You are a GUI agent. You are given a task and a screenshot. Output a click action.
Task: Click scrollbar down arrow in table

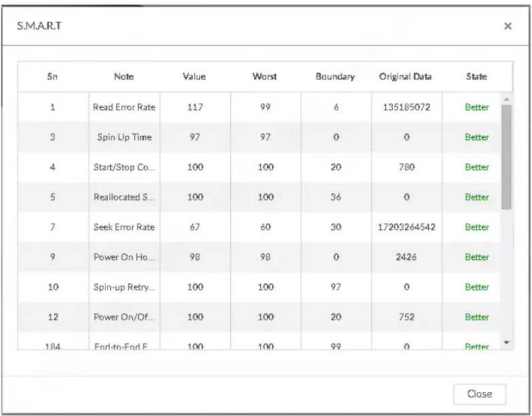tap(506, 342)
